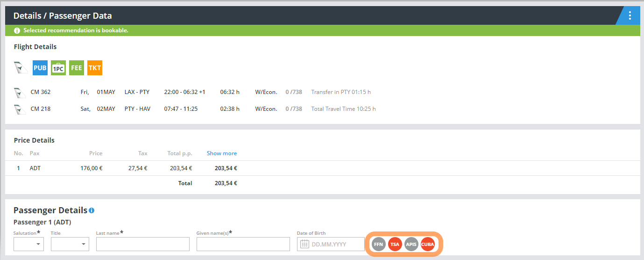The height and width of the screenshot is (260, 644).
Task: Open the red CUBA requirements badge
Action: coord(427,244)
